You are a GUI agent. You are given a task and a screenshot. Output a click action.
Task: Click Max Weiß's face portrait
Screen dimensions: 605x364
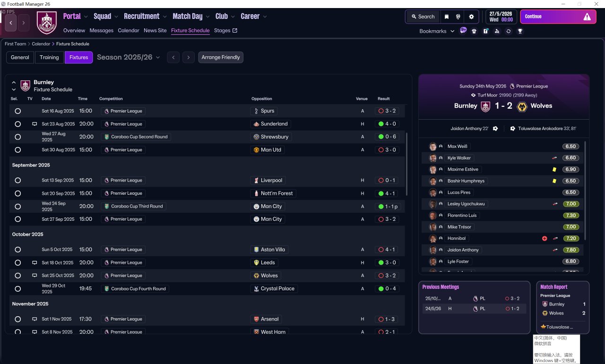(x=432, y=147)
